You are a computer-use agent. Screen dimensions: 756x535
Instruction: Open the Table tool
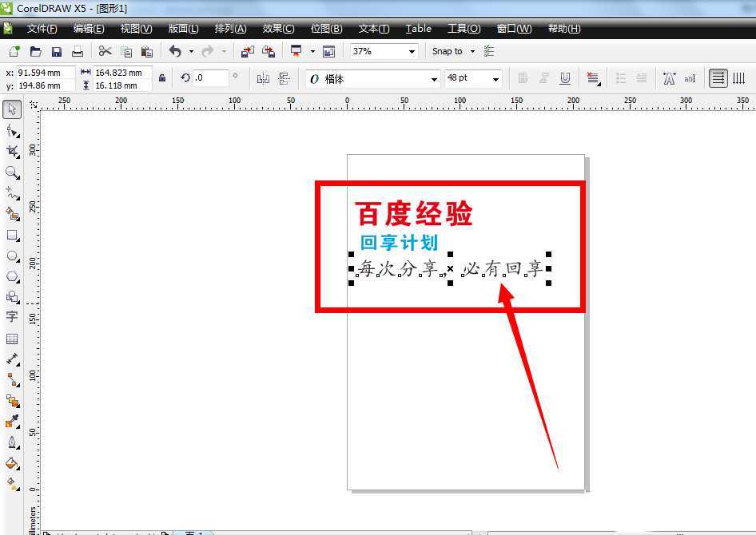coord(12,339)
